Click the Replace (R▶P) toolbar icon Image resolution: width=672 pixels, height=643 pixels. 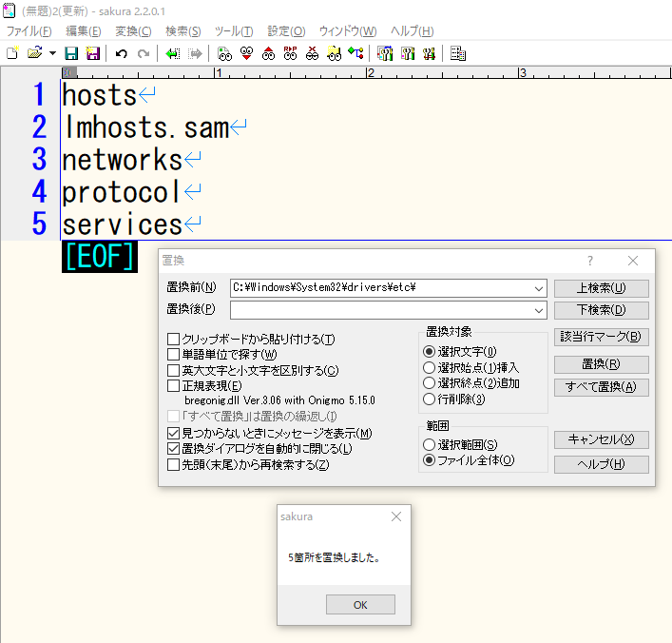point(290,53)
